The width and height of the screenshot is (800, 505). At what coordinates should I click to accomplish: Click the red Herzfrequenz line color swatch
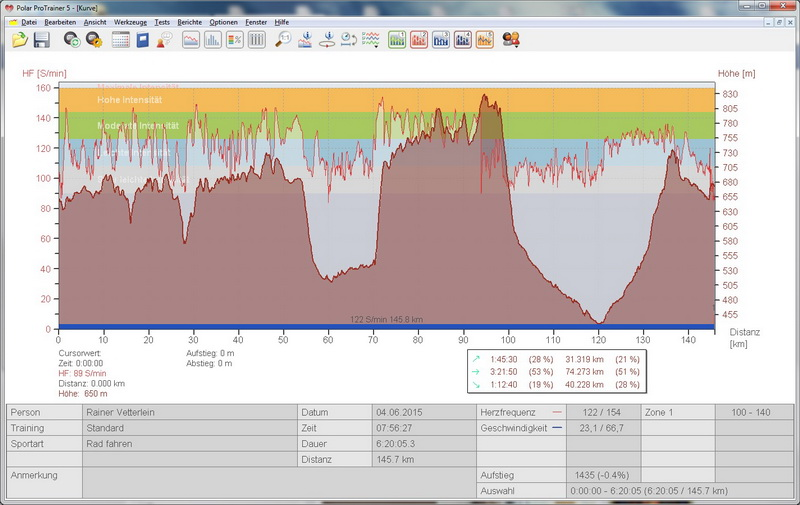[557, 412]
